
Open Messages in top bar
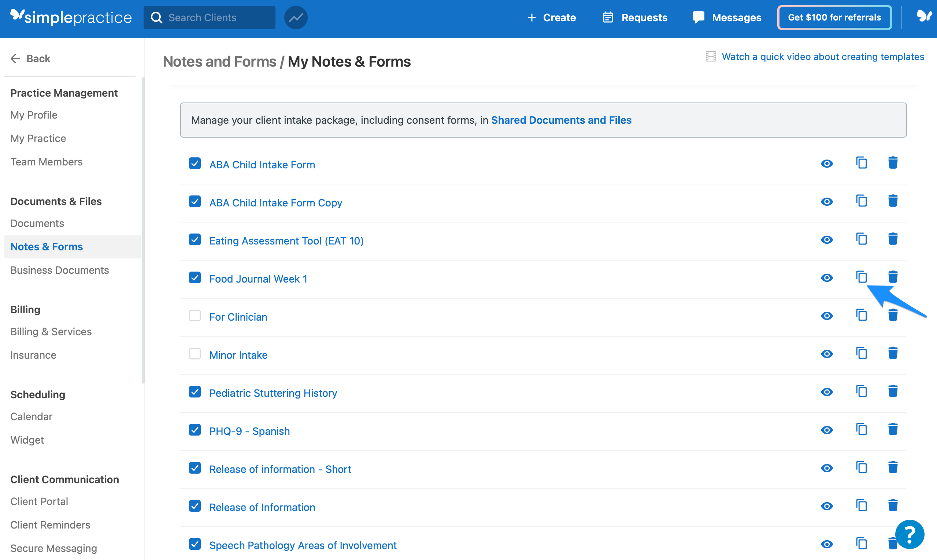coord(727,17)
